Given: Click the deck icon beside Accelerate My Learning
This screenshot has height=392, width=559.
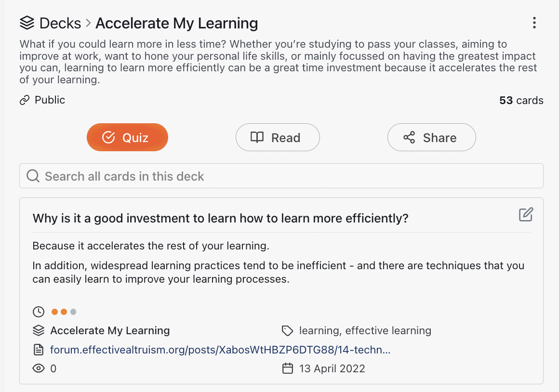Looking at the screenshot, I should click(39, 331).
